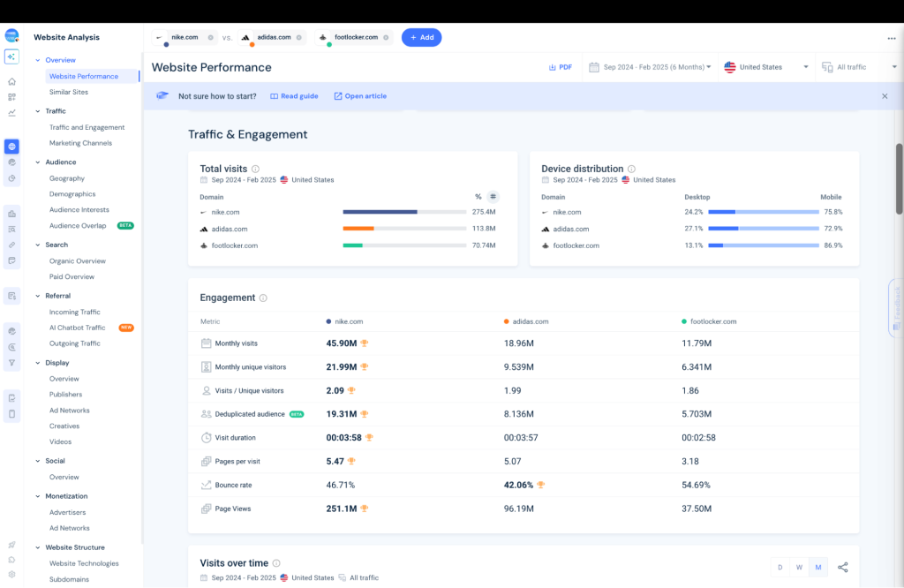Open Home from the left icon rail
This screenshot has height=588, width=904.
pos(11,79)
